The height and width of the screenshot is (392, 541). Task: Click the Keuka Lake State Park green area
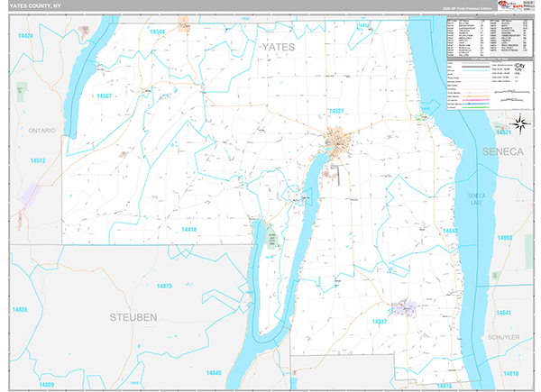click(x=271, y=236)
